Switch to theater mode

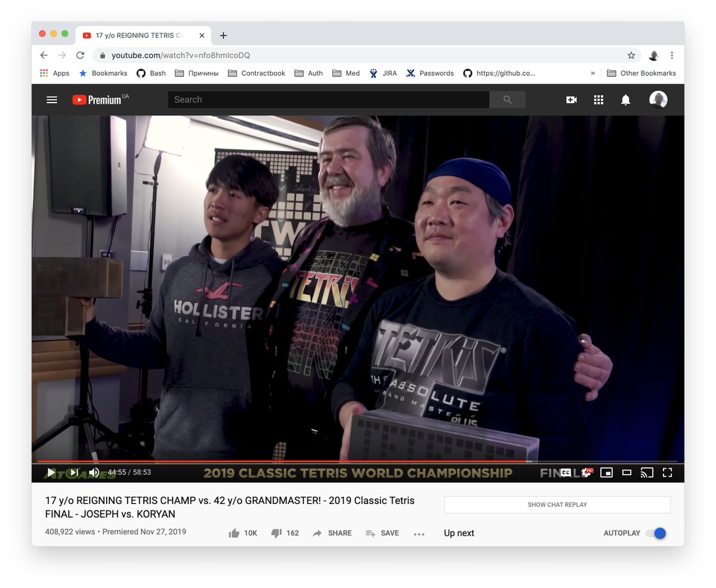[626, 473]
